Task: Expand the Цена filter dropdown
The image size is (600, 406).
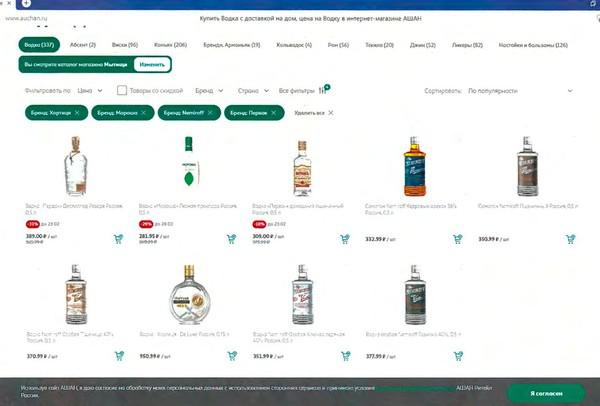Action: point(90,91)
